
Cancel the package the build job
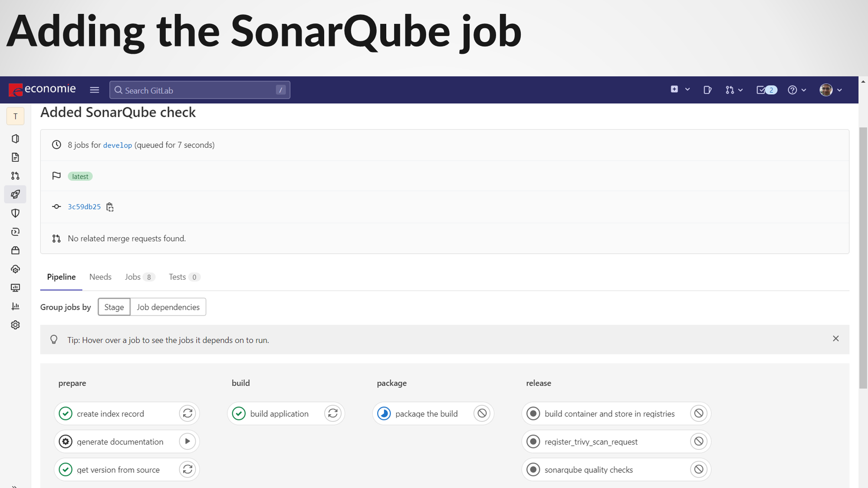[482, 413]
